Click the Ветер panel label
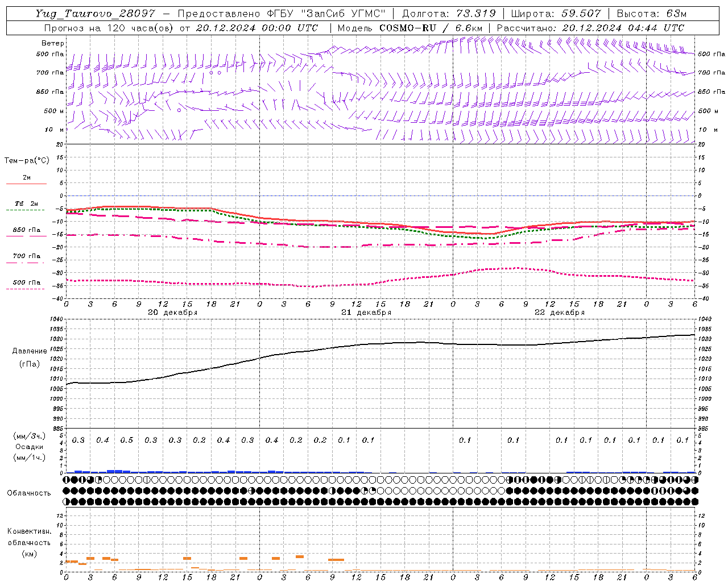Screen dimensions: 728x582 click(53, 43)
